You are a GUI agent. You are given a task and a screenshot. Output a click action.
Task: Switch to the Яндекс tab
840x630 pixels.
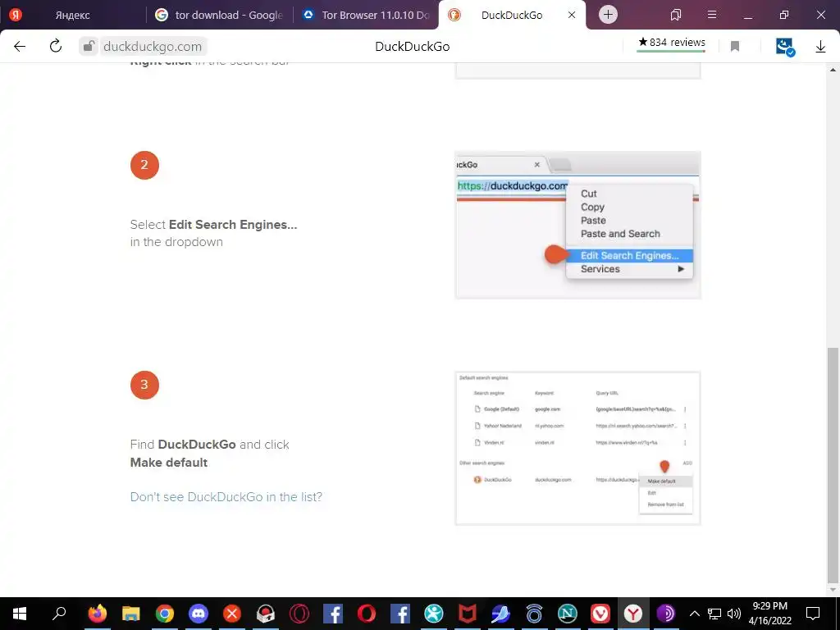point(73,15)
